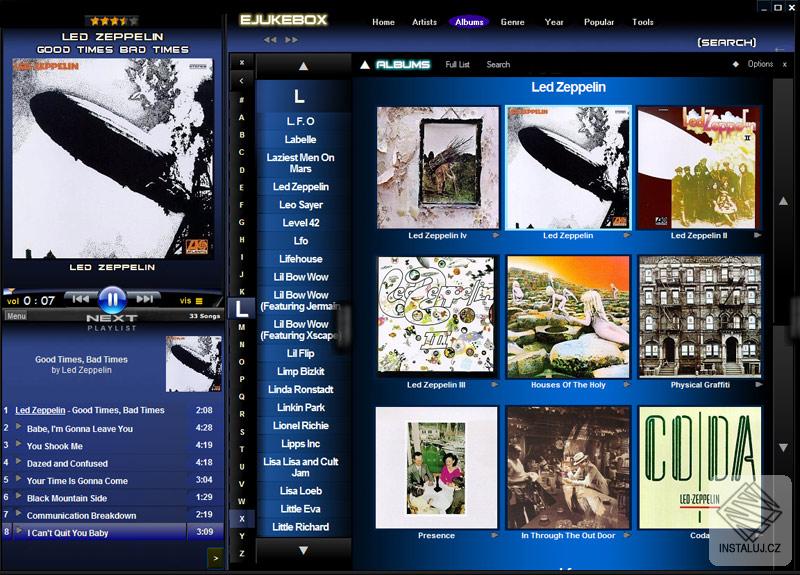800x575 pixels.
Task: Close the albums panel with the x
Action: (785, 64)
